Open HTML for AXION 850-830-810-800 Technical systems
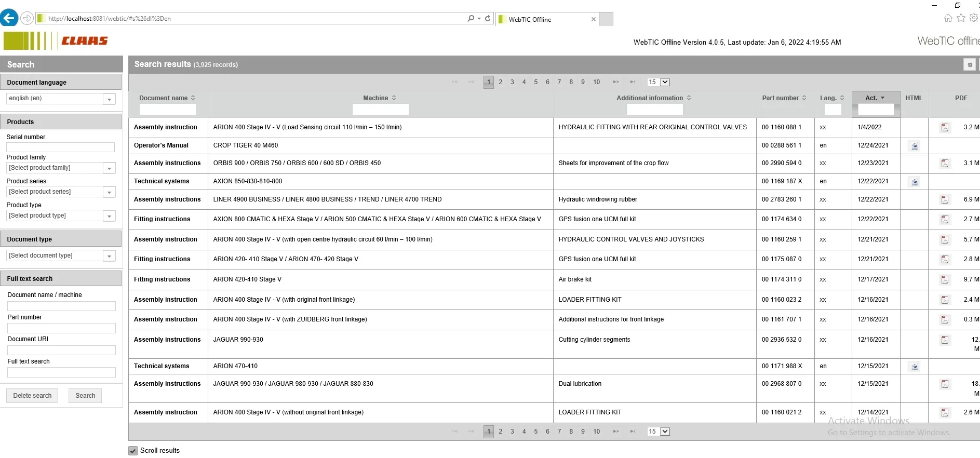The width and height of the screenshot is (980, 458). [915, 182]
